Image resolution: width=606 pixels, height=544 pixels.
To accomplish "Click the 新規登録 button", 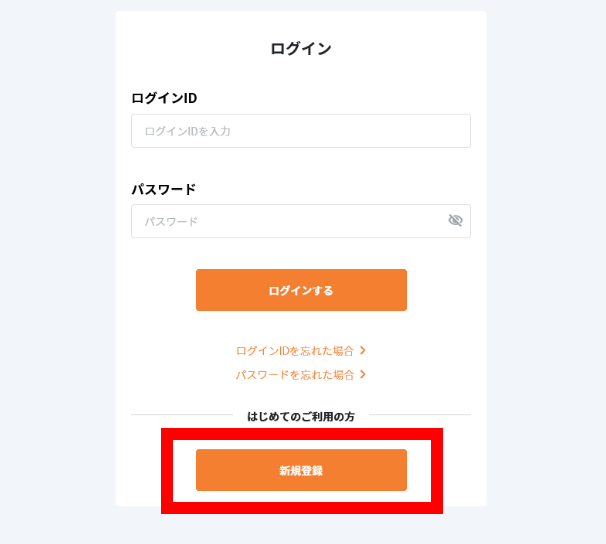I will point(301,470).
